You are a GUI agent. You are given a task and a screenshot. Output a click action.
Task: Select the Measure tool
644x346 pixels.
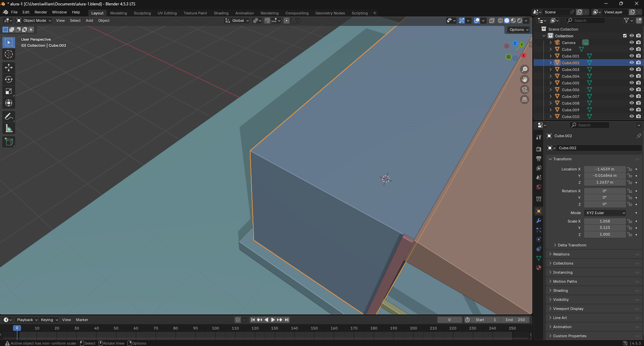[x=9, y=128]
